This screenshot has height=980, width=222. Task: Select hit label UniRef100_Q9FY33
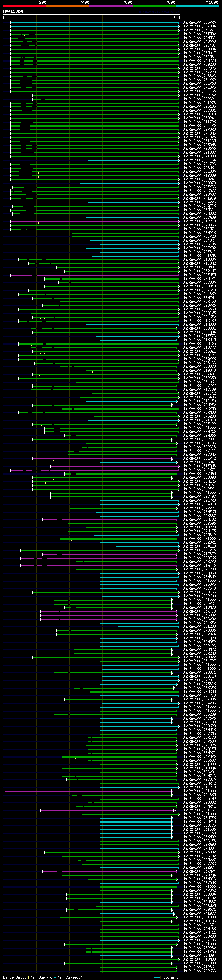199,187
